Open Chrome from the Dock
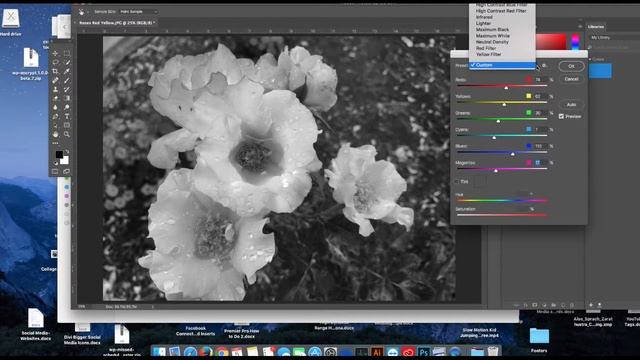The image size is (640, 360). (x=222, y=352)
